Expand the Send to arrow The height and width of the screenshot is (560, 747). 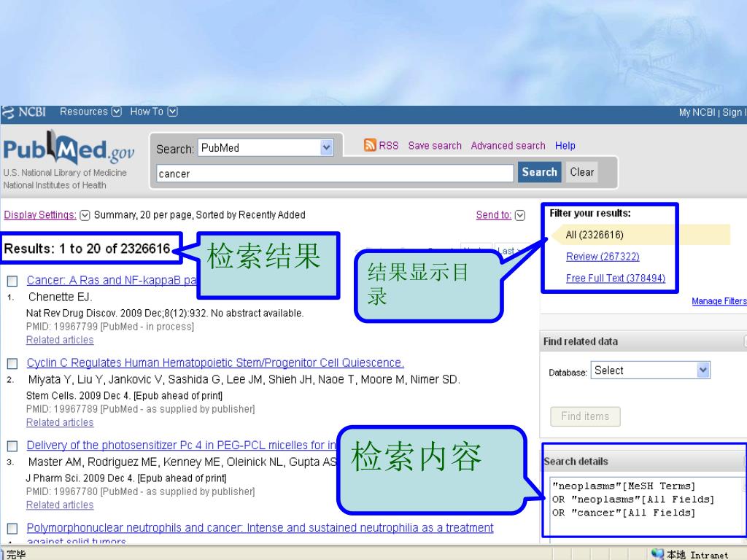click(x=520, y=215)
